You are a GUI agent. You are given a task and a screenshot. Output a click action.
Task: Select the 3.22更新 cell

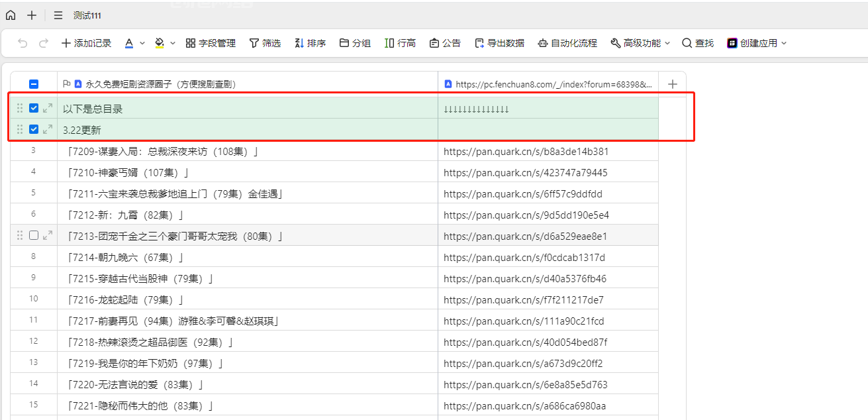[248, 129]
